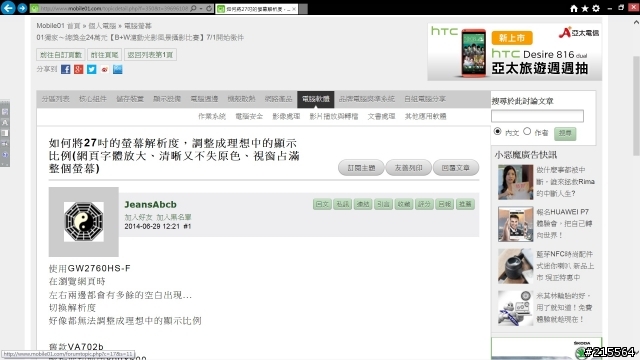Open the 品牌電腦與準系統 nav tab
Image resolution: width=640 pixels, height=360 pixels.
coord(367,99)
